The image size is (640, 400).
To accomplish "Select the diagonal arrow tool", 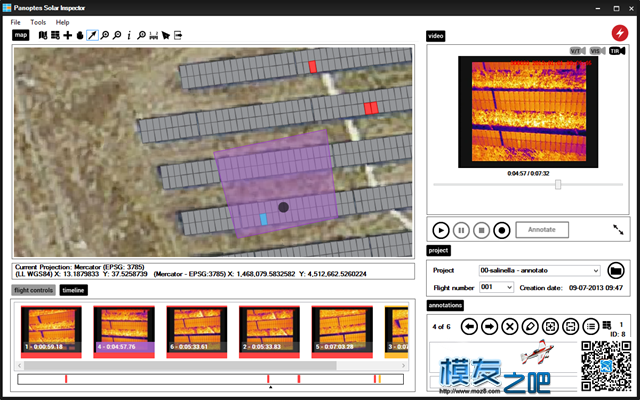I will click(93, 36).
